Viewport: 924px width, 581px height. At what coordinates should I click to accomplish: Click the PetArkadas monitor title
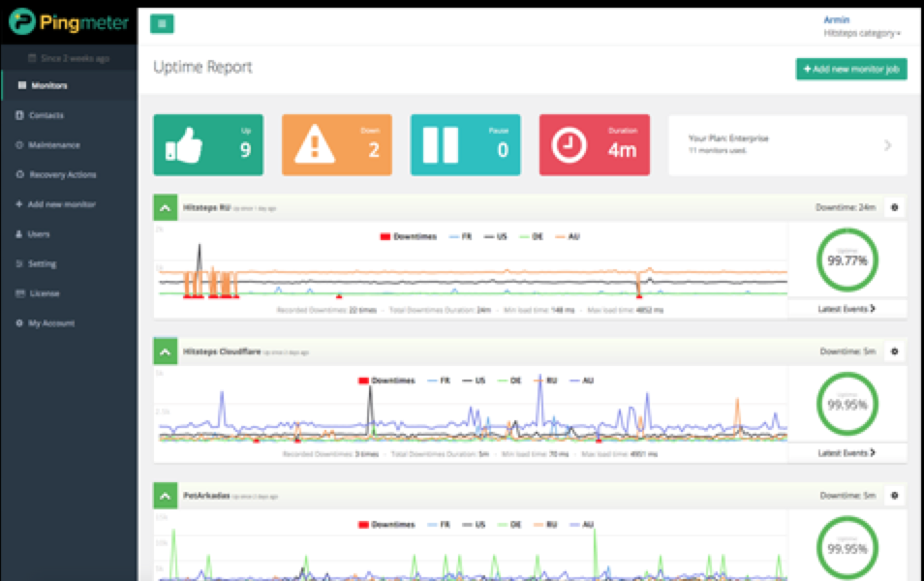206,496
